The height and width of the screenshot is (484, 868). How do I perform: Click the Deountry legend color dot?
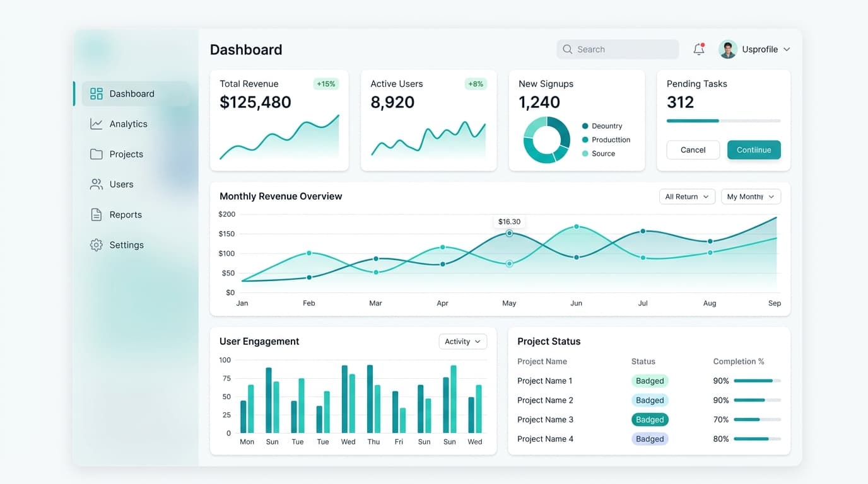coord(585,126)
